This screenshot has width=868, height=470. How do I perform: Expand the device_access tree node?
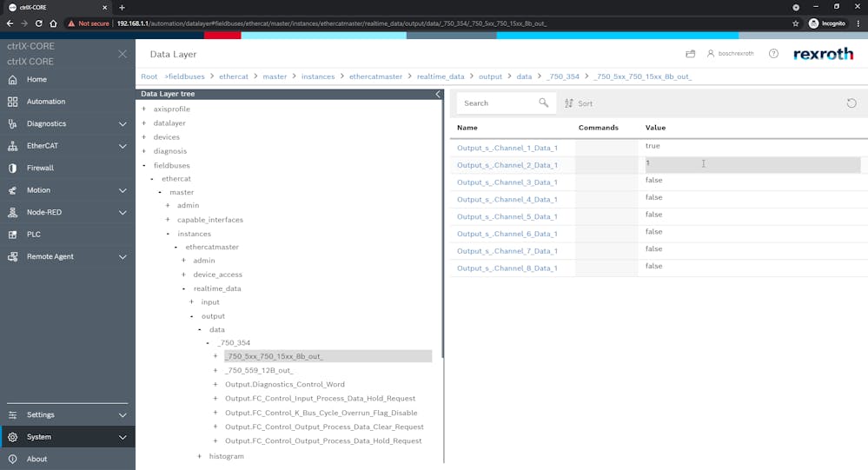[184, 274]
